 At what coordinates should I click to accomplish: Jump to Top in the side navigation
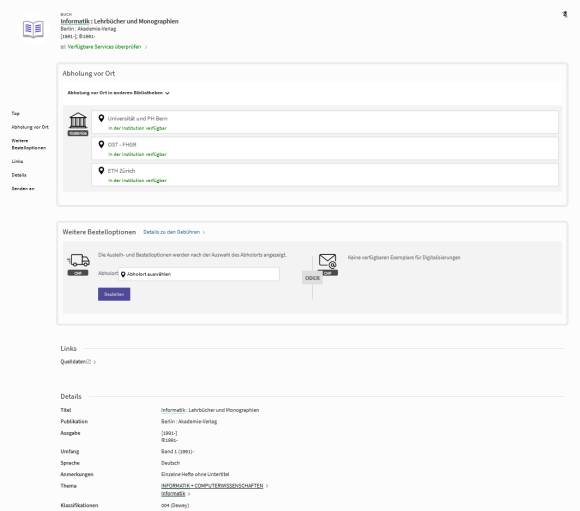click(x=16, y=114)
